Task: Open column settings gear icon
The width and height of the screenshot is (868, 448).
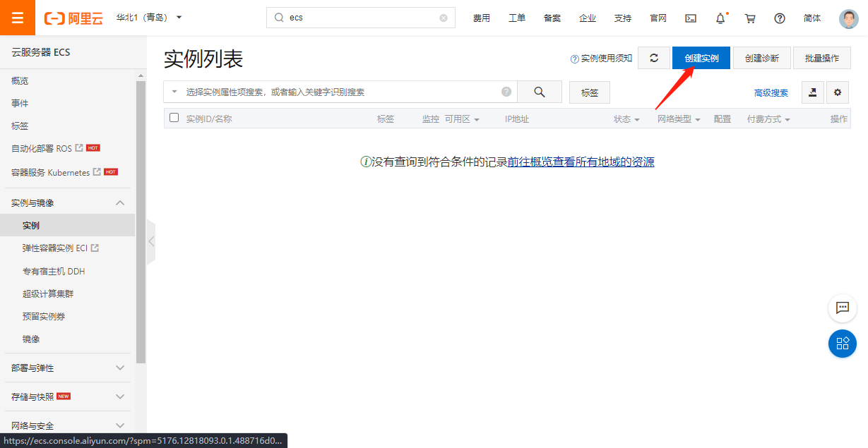Action: (838, 92)
